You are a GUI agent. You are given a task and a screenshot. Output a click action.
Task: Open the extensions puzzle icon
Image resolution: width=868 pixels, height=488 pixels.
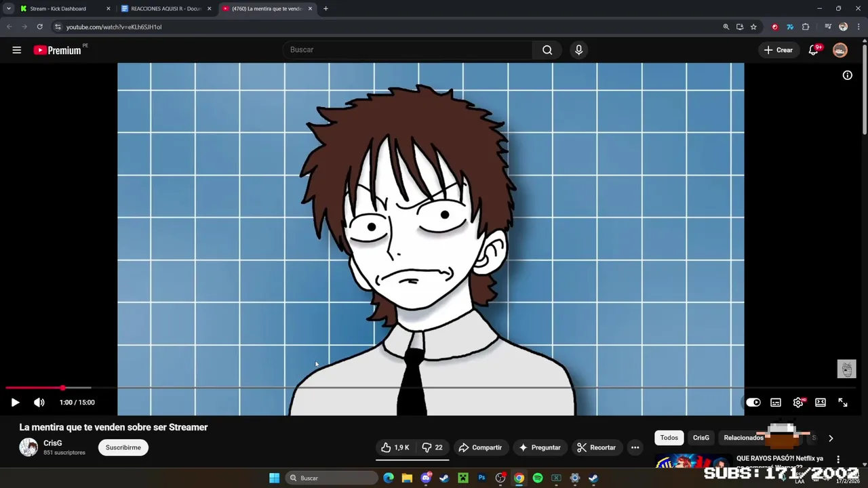pyautogui.click(x=806, y=27)
